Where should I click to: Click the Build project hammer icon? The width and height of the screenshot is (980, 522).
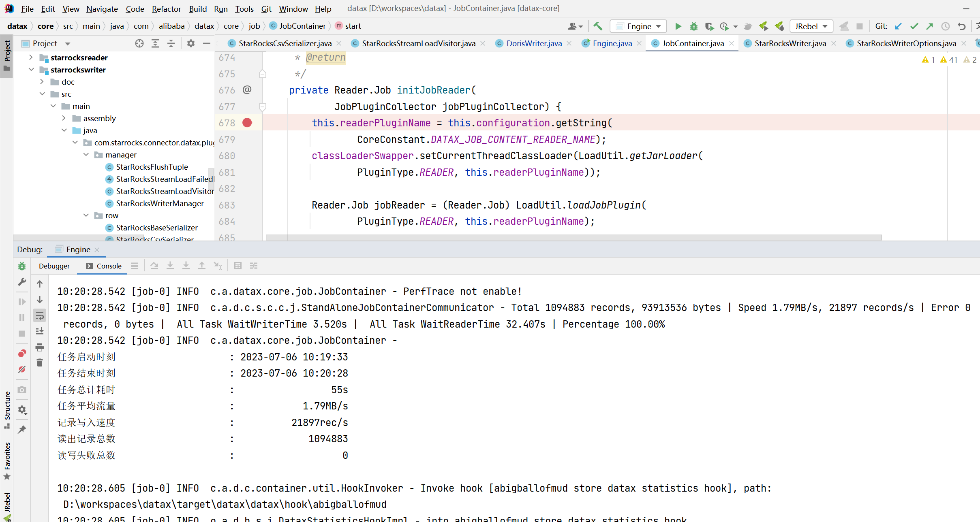(x=598, y=26)
